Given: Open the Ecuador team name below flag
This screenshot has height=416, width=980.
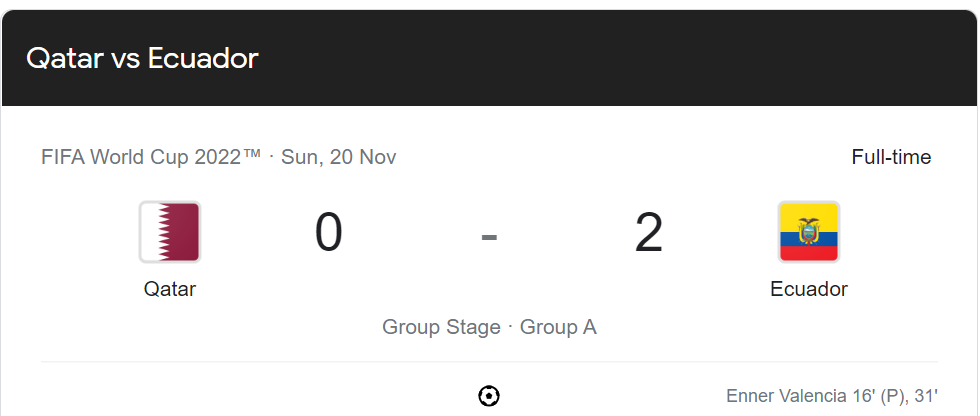Looking at the screenshot, I should [809, 289].
